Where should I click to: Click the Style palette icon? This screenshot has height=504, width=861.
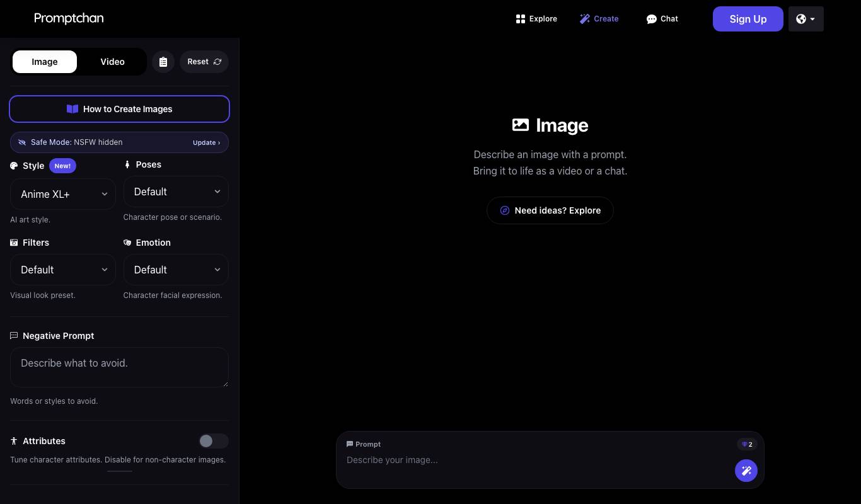coord(14,166)
